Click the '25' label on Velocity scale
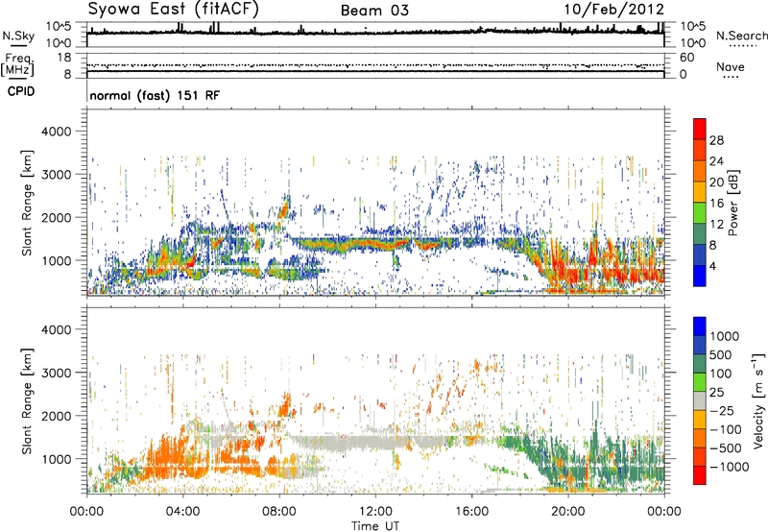This screenshot has height=532, width=768. [x=716, y=393]
